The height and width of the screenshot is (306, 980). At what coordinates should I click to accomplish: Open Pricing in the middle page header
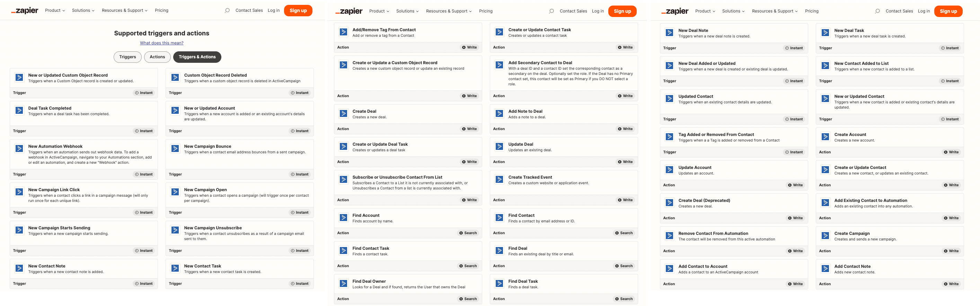click(x=485, y=11)
